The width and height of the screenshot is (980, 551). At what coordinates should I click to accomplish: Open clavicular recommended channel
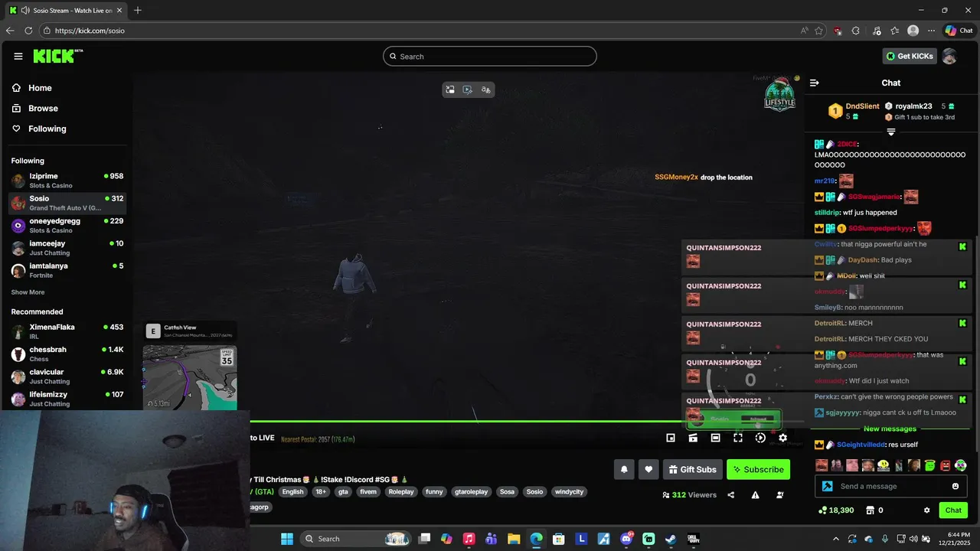[67, 377]
